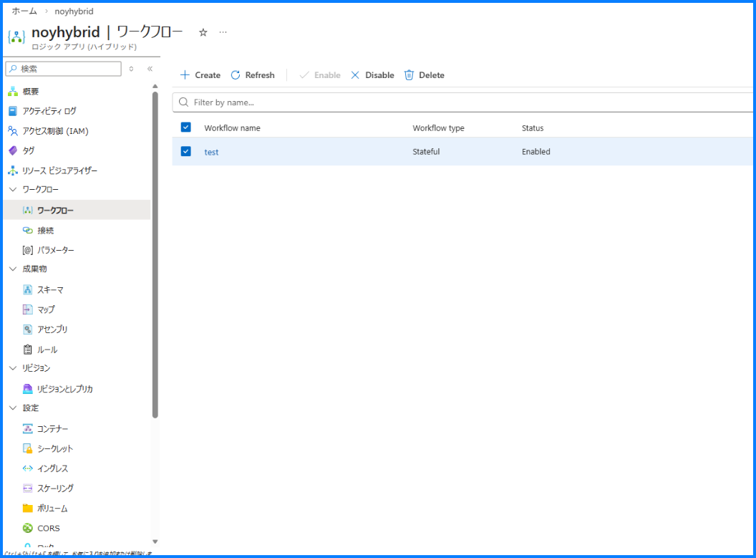
Task: Click the search magnifier icon in sidebar
Action: pyautogui.click(x=14, y=69)
